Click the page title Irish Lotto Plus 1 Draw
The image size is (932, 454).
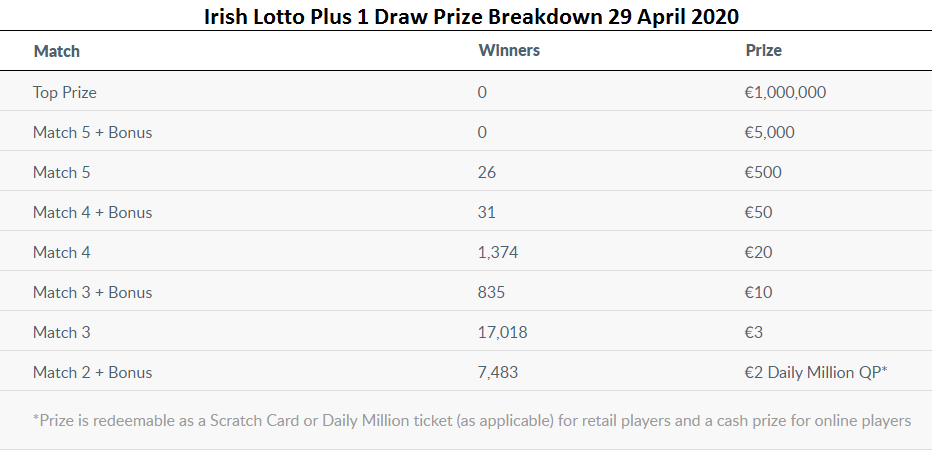(471, 16)
